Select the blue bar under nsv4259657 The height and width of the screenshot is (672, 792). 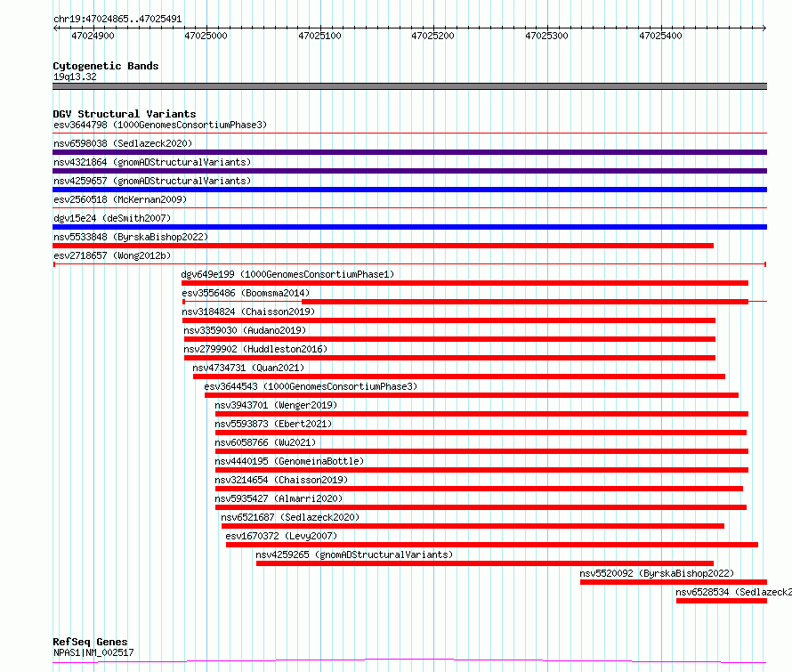coord(409,190)
